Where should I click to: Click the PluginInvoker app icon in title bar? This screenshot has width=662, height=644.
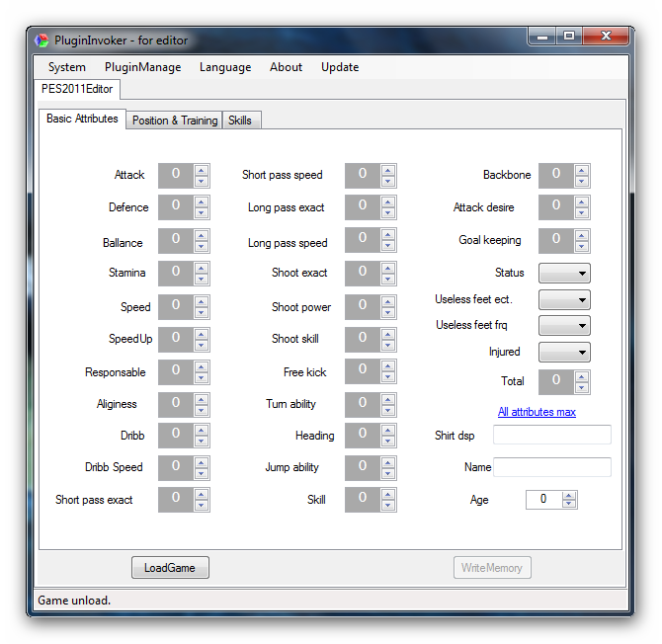tap(41, 40)
